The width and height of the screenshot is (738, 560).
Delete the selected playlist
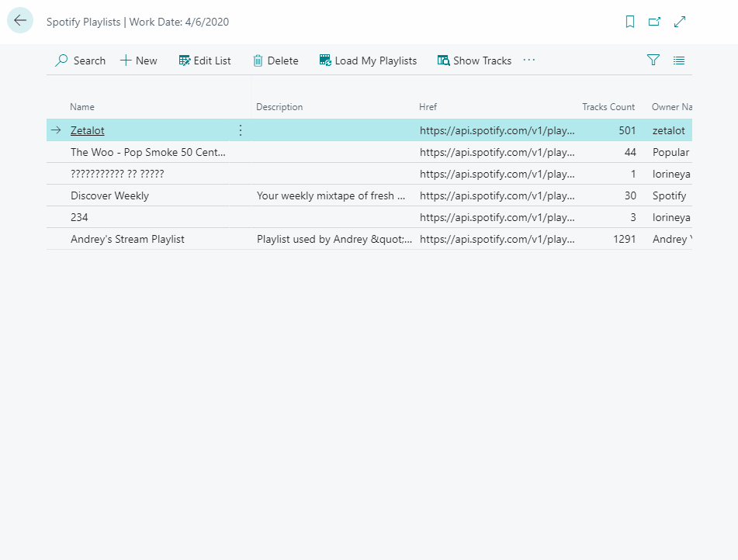275,60
